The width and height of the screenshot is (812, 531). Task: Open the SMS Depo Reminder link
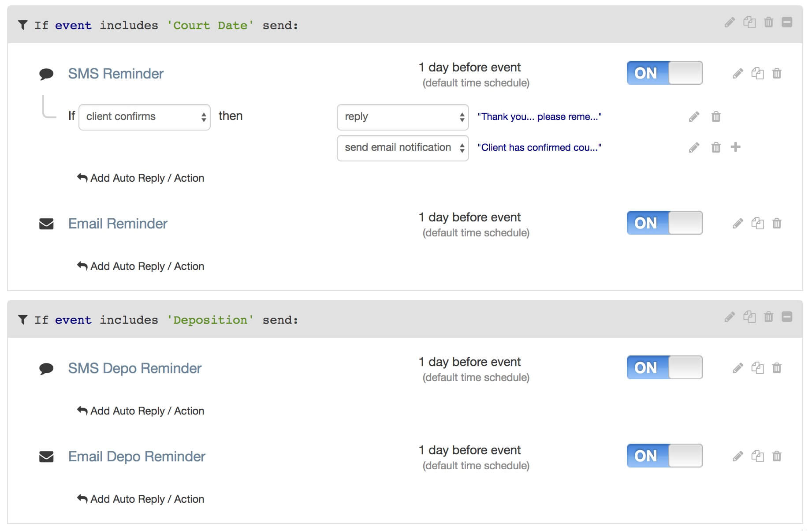click(x=134, y=368)
